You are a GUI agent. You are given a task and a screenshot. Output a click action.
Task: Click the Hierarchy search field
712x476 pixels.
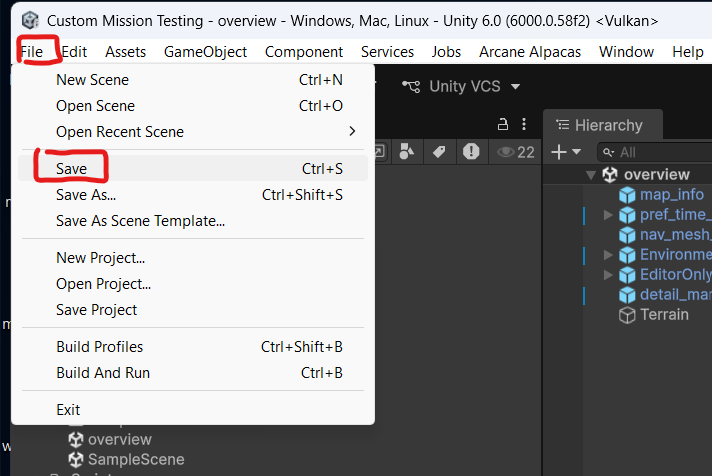[655, 152]
